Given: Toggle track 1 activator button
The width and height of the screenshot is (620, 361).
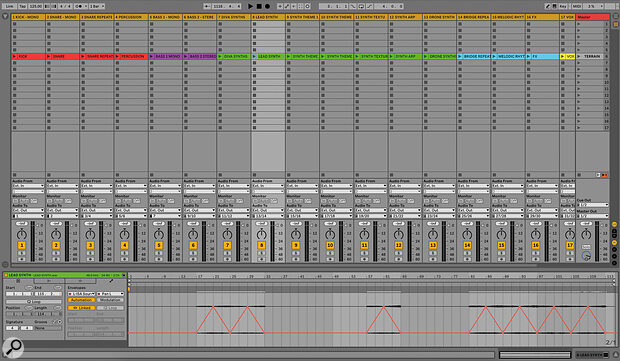Looking at the screenshot, I should (22, 246).
